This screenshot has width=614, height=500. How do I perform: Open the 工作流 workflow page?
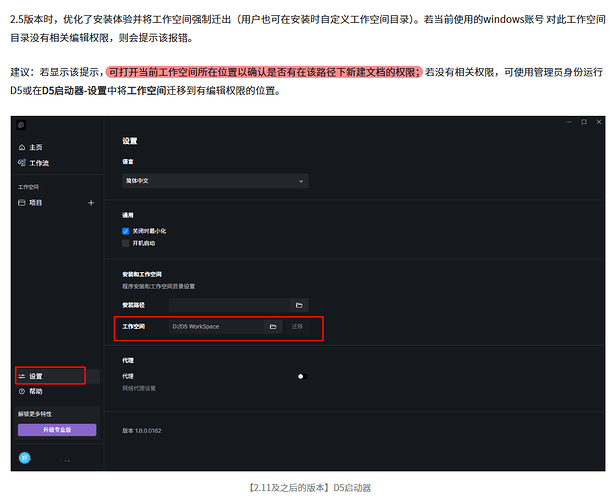(x=38, y=161)
